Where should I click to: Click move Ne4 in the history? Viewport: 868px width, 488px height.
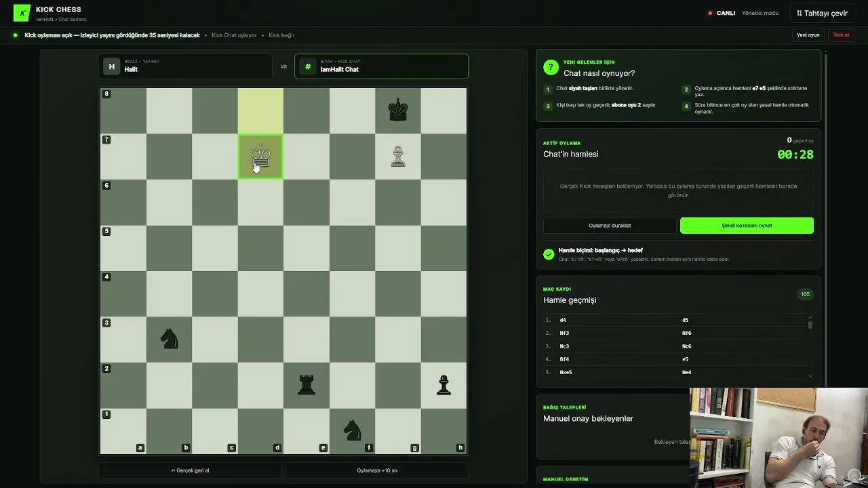coord(686,372)
